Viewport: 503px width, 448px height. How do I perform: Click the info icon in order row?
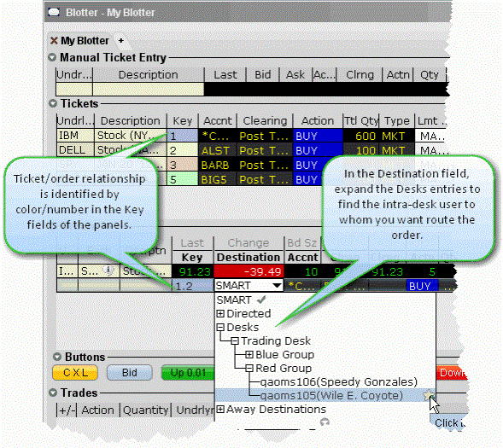click(108, 271)
